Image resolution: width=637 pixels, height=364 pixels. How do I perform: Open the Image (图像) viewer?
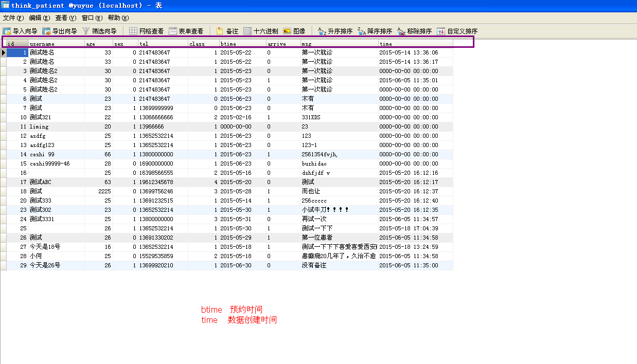point(294,31)
